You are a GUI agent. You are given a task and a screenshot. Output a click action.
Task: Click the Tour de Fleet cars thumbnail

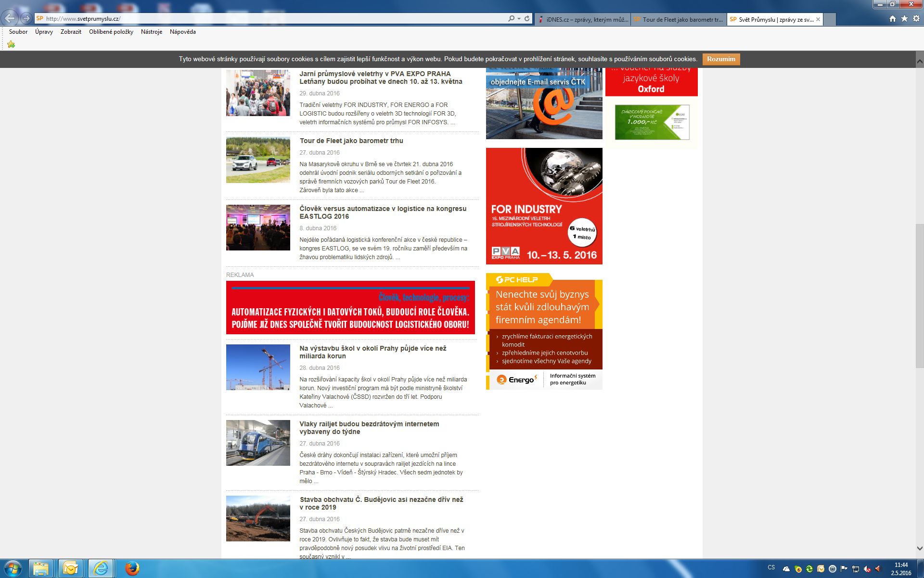(258, 160)
